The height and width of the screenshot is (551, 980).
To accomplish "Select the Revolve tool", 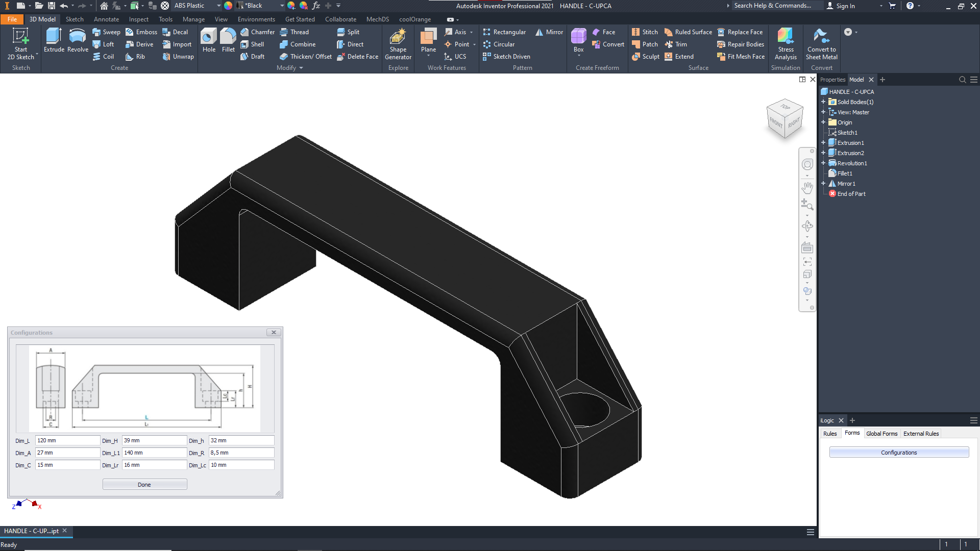I will [78, 40].
